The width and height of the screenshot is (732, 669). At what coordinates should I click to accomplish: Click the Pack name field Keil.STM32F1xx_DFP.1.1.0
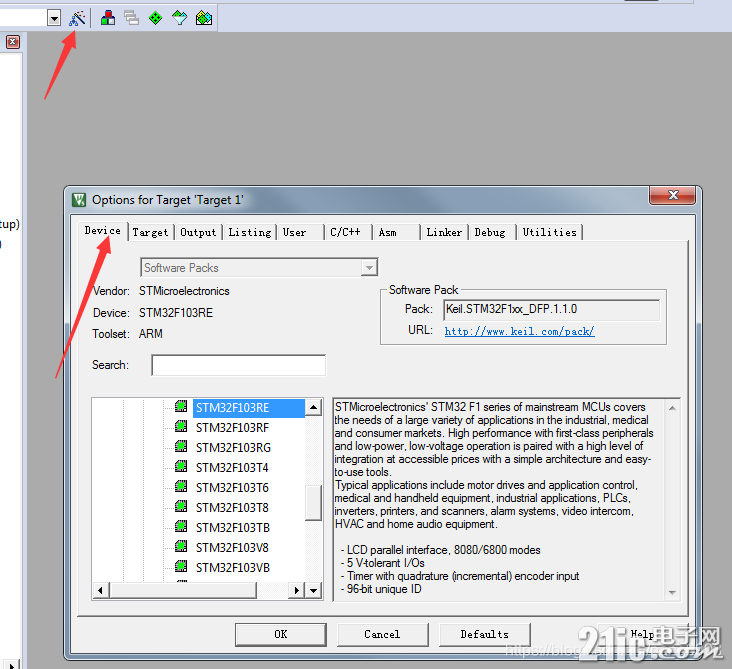click(551, 310)
